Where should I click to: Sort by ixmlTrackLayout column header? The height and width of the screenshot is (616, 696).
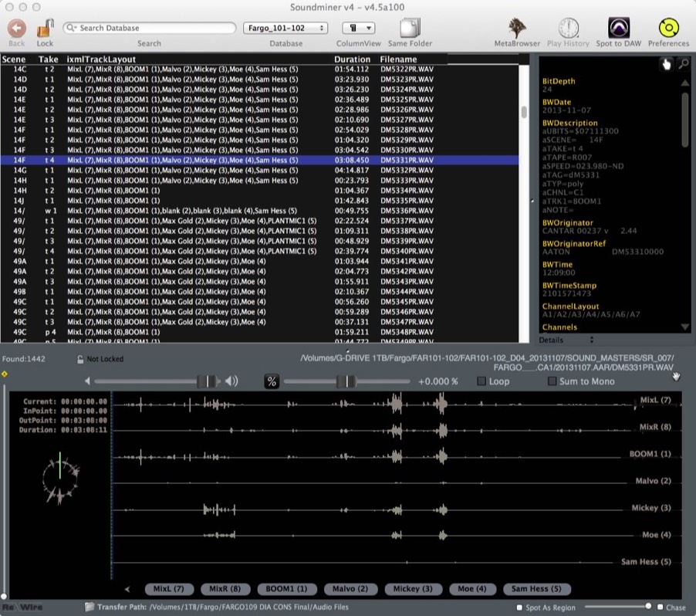coord(101,59)
